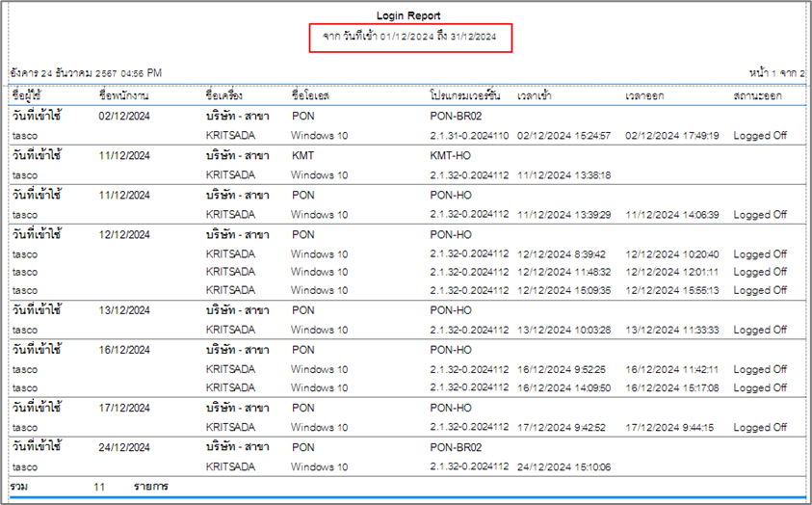Click the total count 11 in the summary row
Viewport: 812px width, 505px height.
click(x=99, y=488)
